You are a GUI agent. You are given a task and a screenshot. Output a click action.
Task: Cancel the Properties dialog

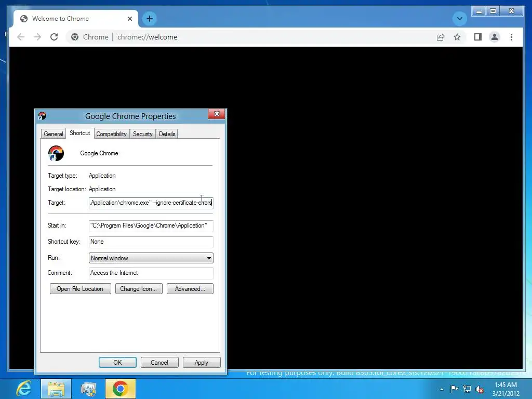coord(159,362)
